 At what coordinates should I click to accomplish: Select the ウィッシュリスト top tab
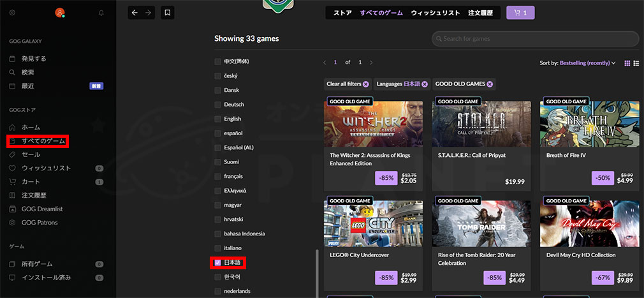pos(435,13)
